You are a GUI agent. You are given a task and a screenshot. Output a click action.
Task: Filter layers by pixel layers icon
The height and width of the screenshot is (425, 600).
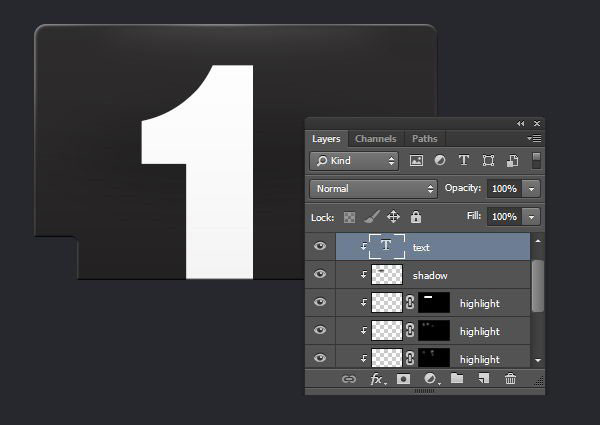coord(416,160)
